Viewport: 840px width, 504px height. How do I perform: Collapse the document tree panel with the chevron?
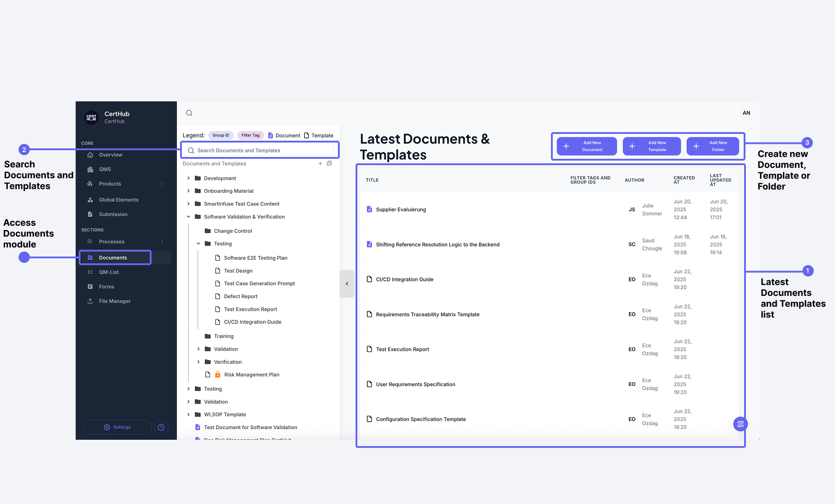(346, 284)
